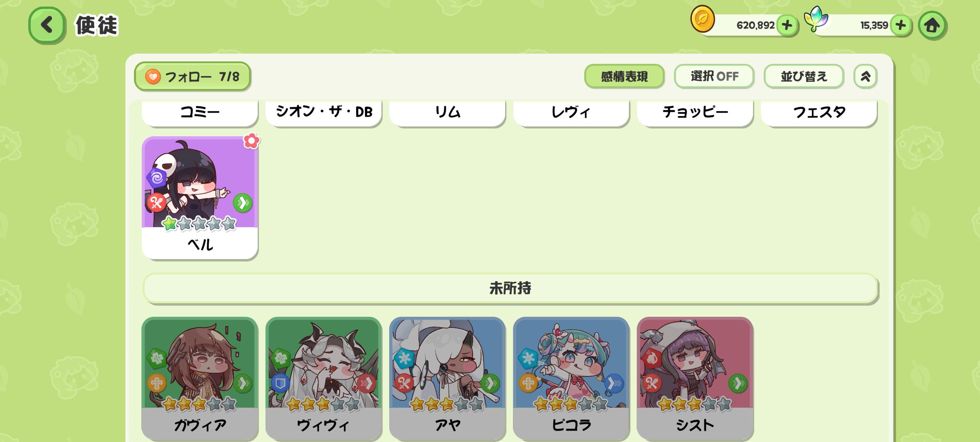This screenshot has height=442, width=980.
Task: Toggle the フォロー 7/8 follow filter
Action: [192, 76]
